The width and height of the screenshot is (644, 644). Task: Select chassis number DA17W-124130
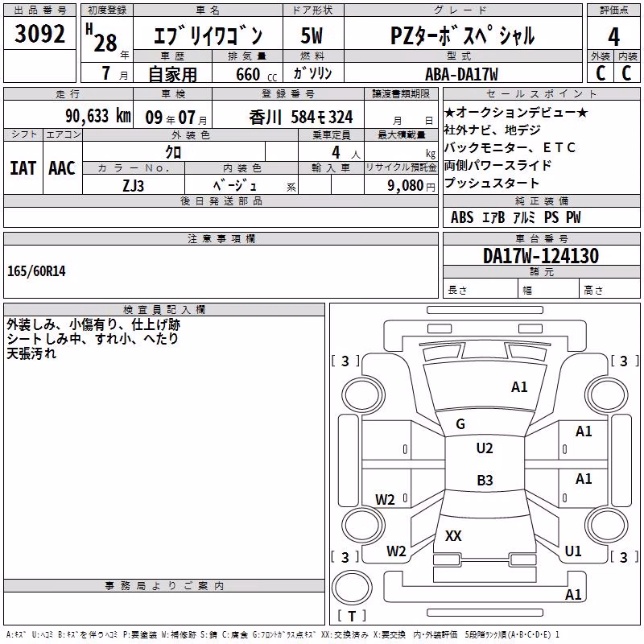tap(541, 256)
